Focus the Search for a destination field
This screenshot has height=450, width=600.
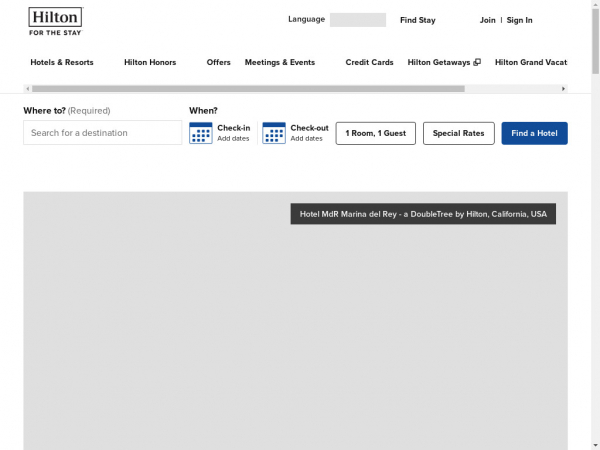pos(103,133)
